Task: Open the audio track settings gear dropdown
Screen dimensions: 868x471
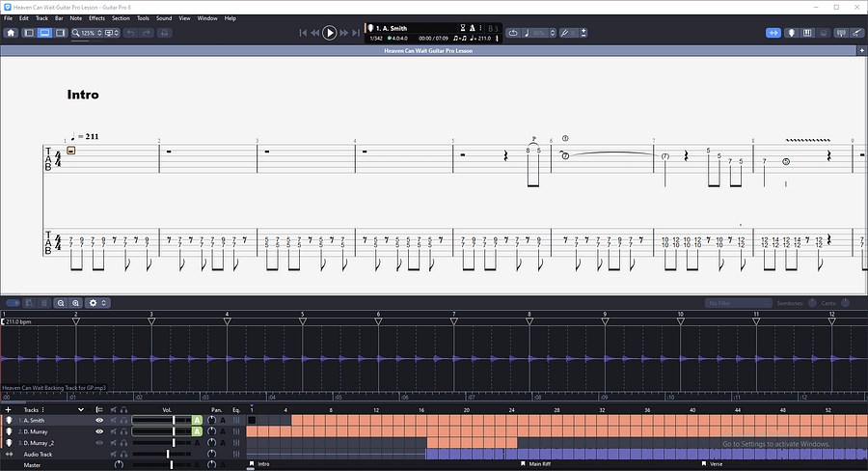Action: click(96, 303)
